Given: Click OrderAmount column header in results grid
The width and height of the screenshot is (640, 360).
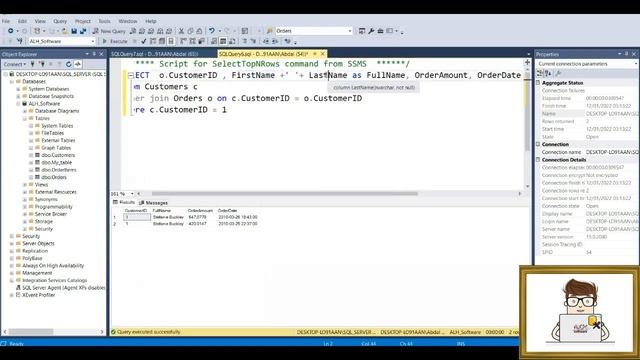Looking at the screenshot, I should 200,211.
